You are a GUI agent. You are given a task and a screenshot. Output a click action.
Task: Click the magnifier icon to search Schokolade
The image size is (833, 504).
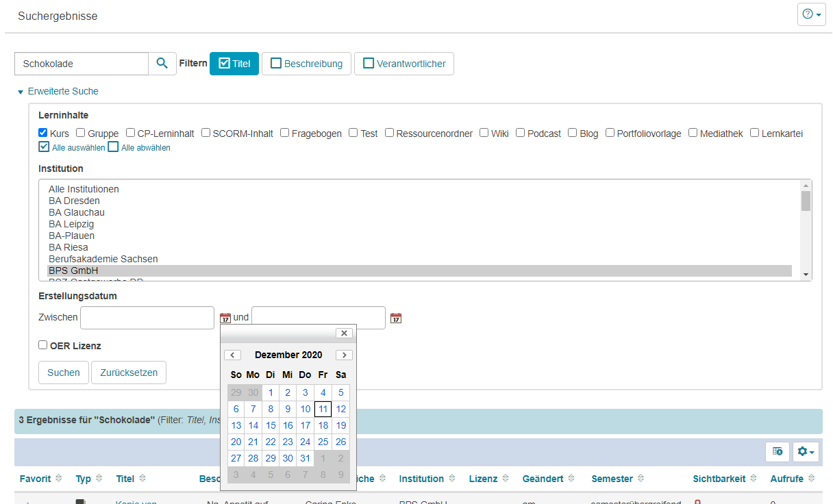coord(162,63)
